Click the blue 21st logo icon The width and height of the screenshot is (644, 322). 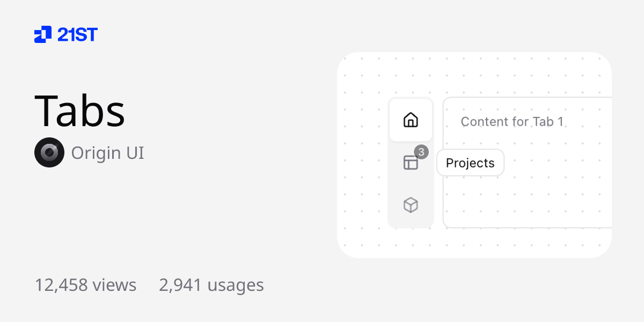pos(43,34)
